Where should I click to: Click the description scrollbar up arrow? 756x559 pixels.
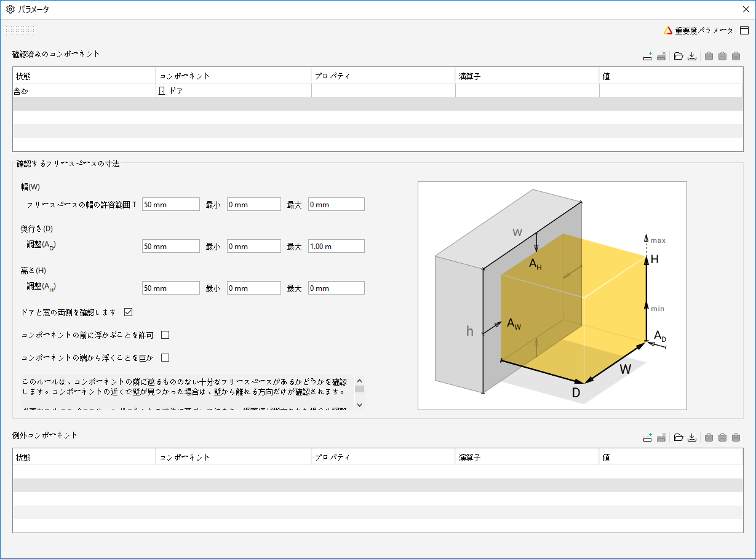(x=360, y=380)
